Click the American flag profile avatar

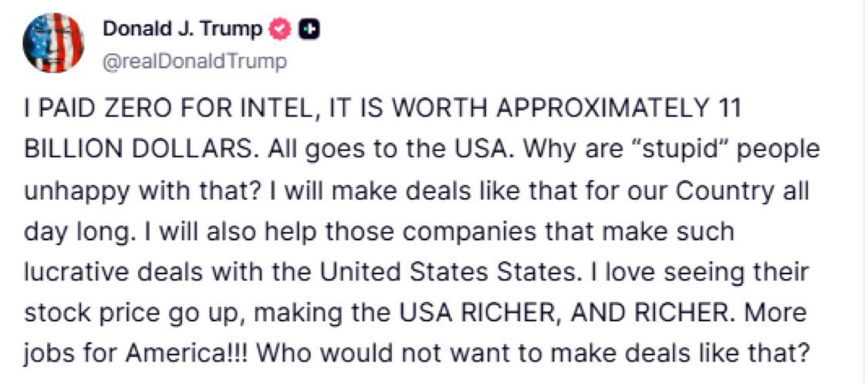pos(53,43)
